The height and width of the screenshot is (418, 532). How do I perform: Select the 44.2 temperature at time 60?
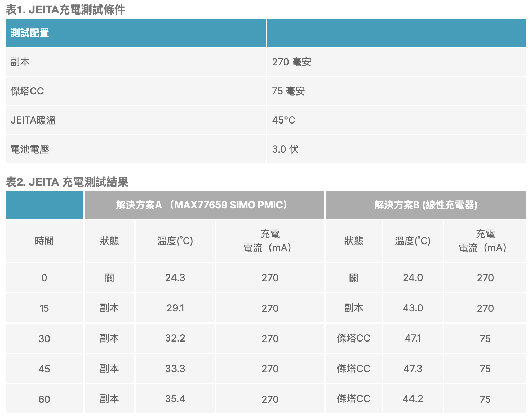point(413,399)
